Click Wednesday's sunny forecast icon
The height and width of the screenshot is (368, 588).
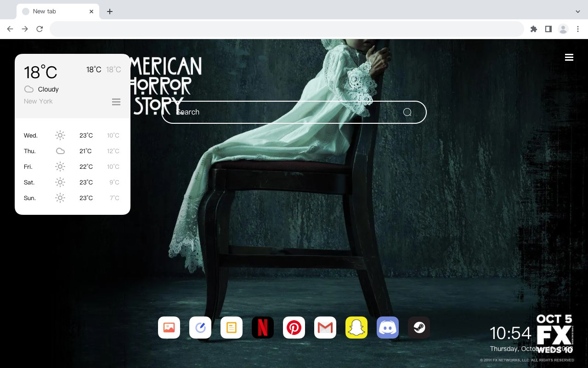[60, 135]
